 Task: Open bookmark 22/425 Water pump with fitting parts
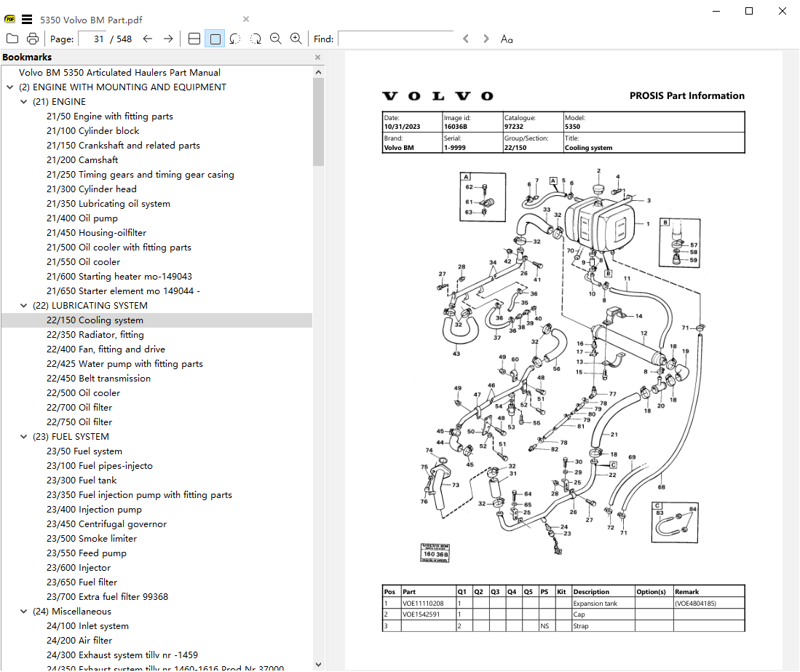coord(124,364)
